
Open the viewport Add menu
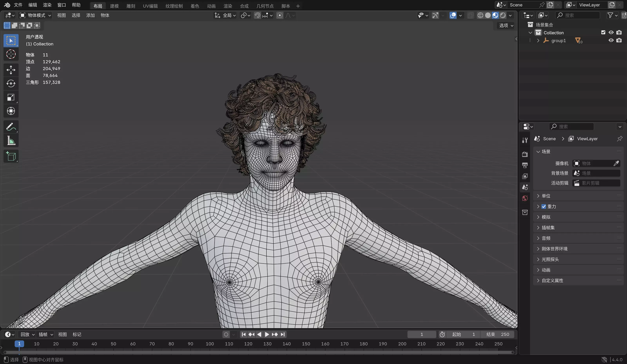tap(90, 15)
